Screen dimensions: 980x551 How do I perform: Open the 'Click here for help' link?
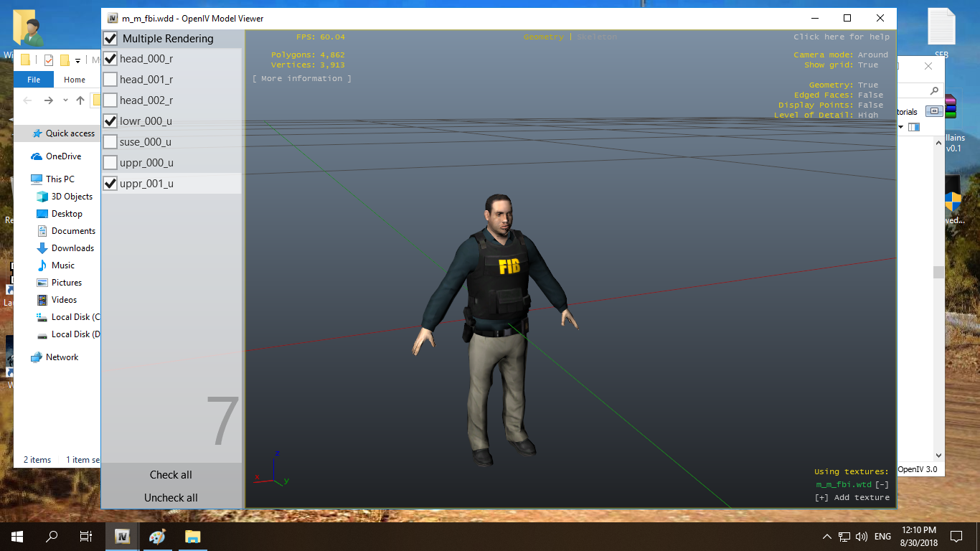pos(842,37)
